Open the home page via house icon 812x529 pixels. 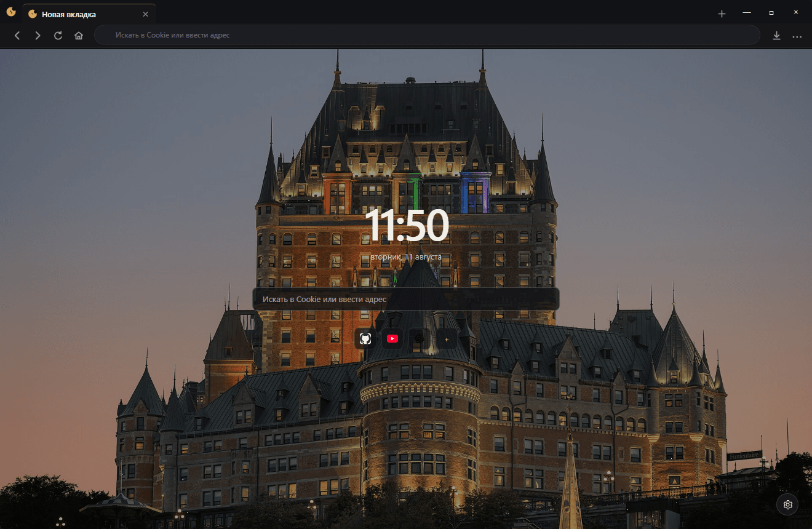tap(79, 36)
